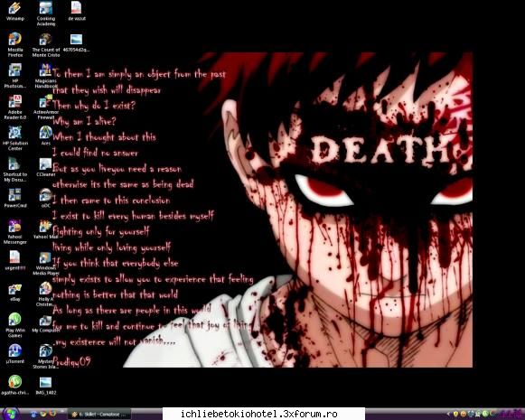Expand hidden system tray icons arrow
Image resolution: width=525 pixels, height=420 pixels.
[x=449, y=415]
